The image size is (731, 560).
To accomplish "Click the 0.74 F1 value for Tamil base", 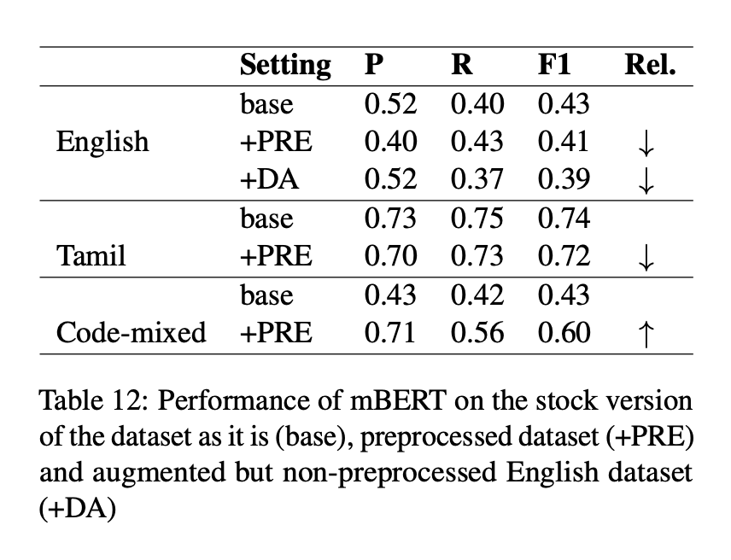I will pos(564,219).
